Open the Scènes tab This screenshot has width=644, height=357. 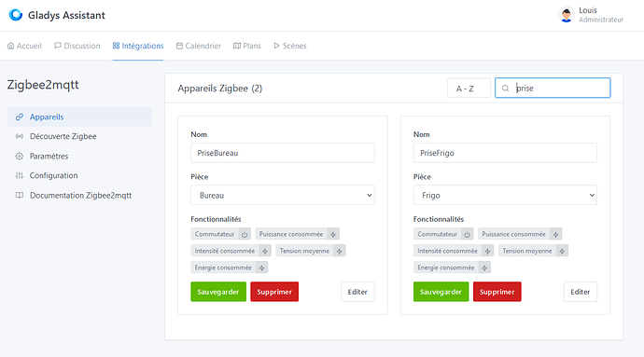pyautogui.click(x=290, y=46)
